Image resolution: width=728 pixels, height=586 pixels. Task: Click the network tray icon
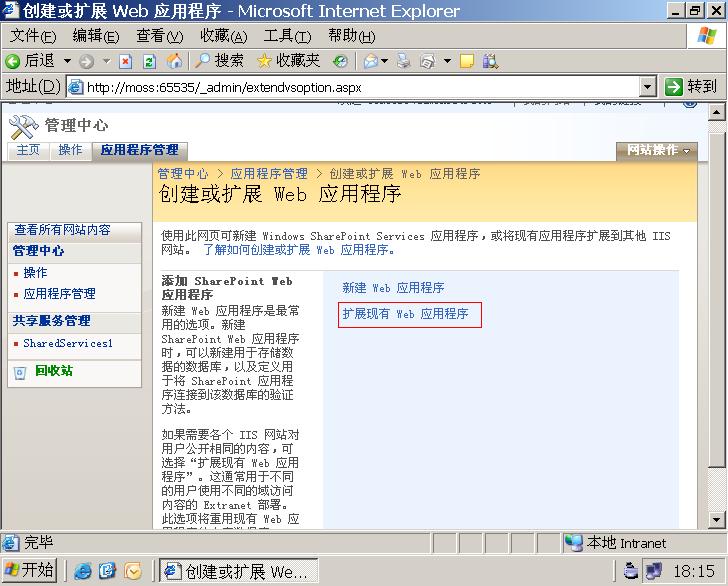point(654,571)
